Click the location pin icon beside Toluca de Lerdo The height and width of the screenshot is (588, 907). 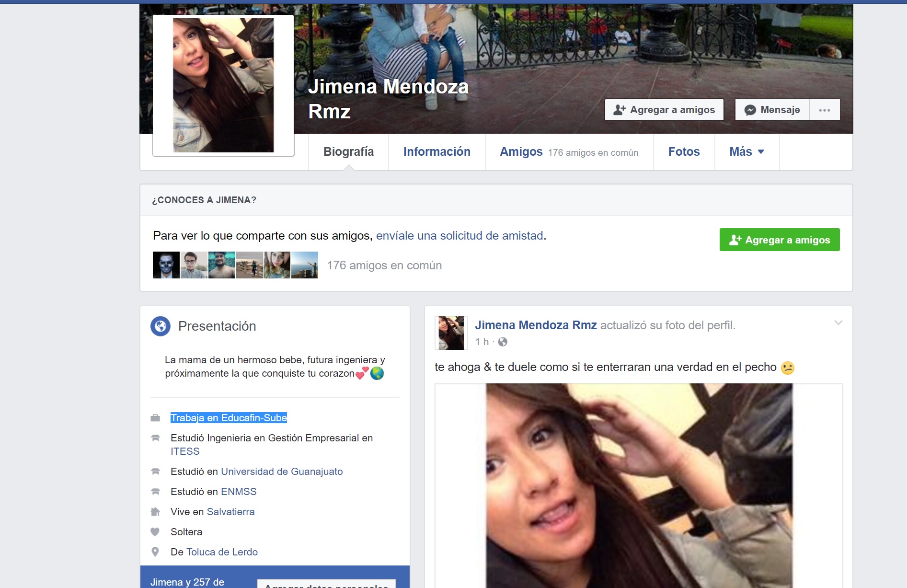[155, 552]
